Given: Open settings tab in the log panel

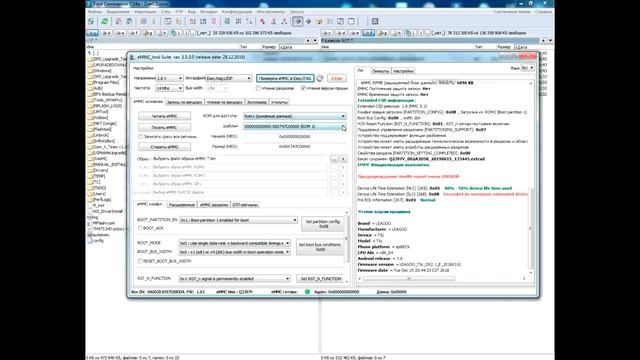Looking at the screenshot, I should 403,71.
